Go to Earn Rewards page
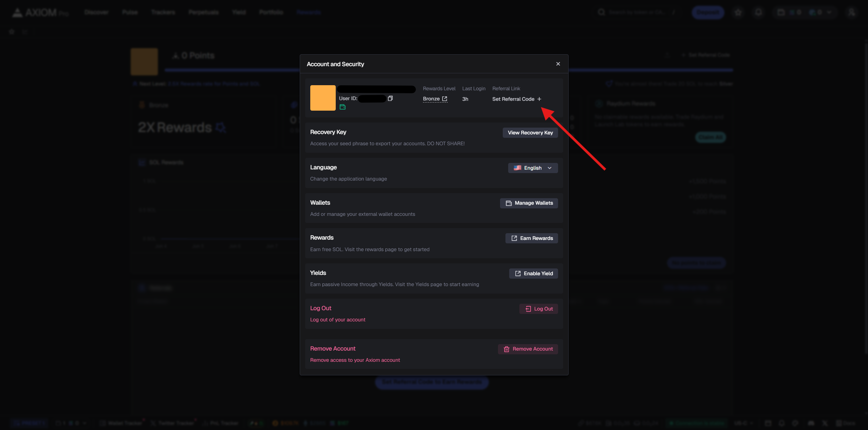The width and height of the screenshot is (868, 430). 531,238
